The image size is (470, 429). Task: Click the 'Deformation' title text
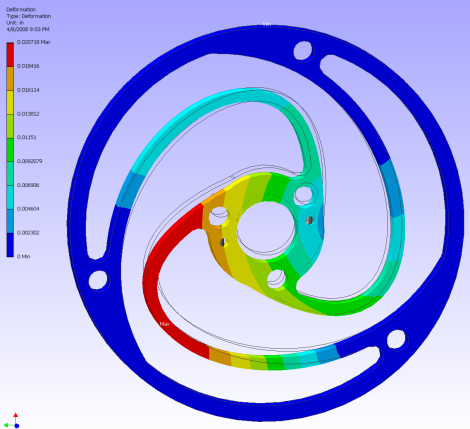point(21,9)
